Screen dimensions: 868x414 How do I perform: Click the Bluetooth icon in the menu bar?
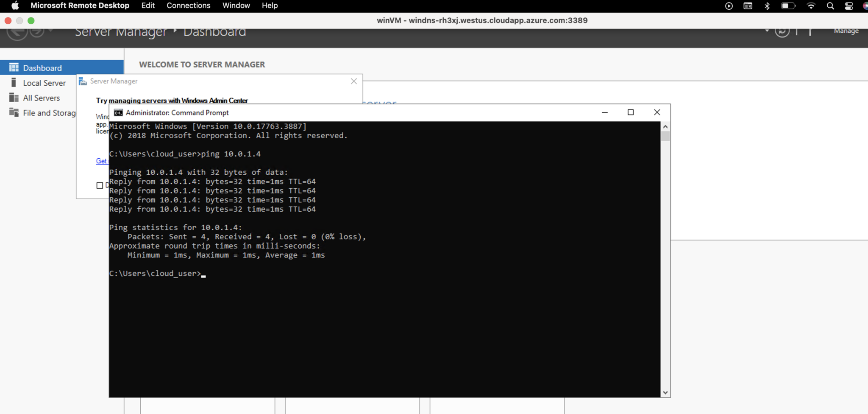pos(768,6)
